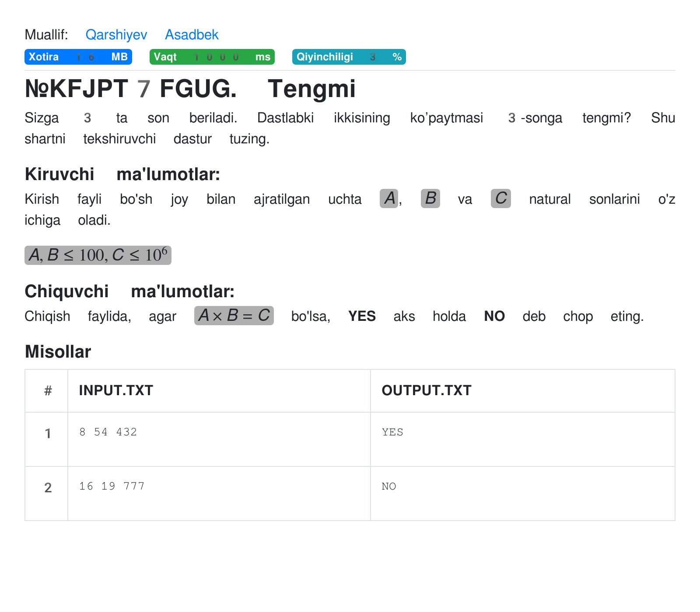Click the green Vaqt time badge
The image size is (700, 612).
(x=212, y=57)
